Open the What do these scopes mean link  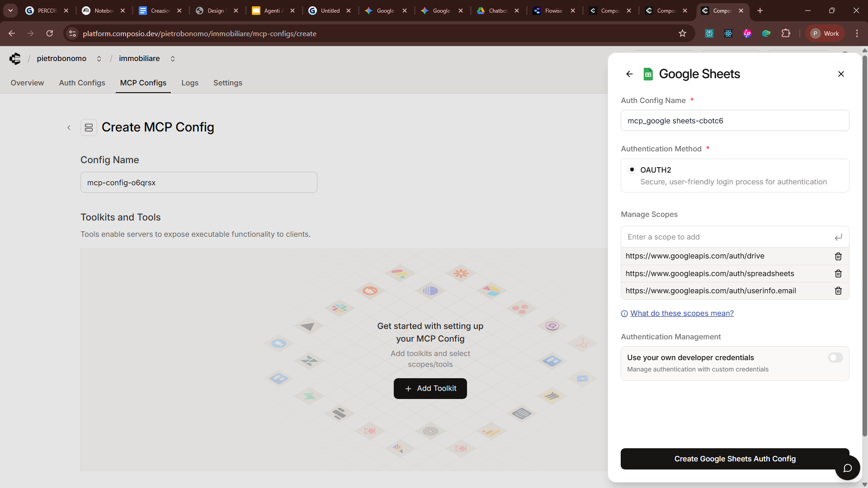(682, 313)
